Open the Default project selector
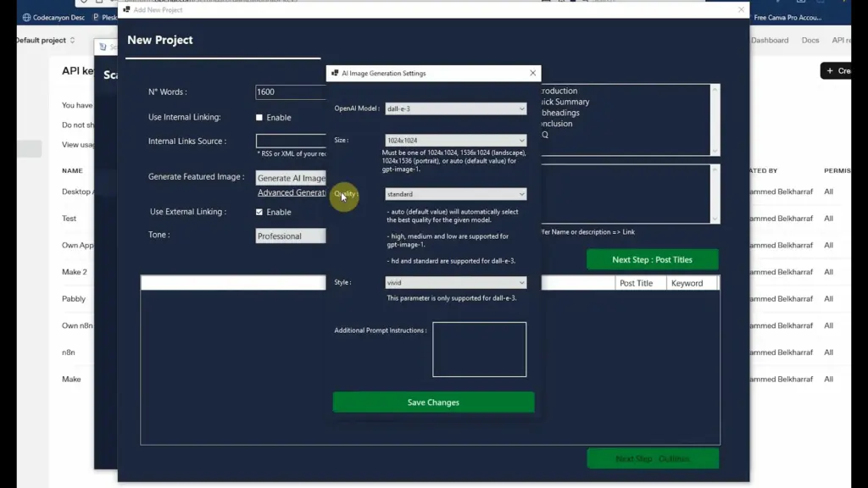The height and width of the screenshot is (488, 868). pos(42,40)
